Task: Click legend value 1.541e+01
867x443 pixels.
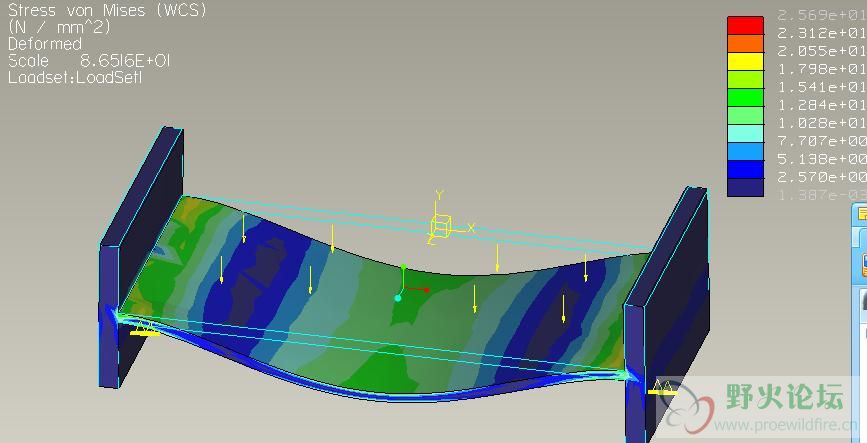Action: (x=822, y=87)
